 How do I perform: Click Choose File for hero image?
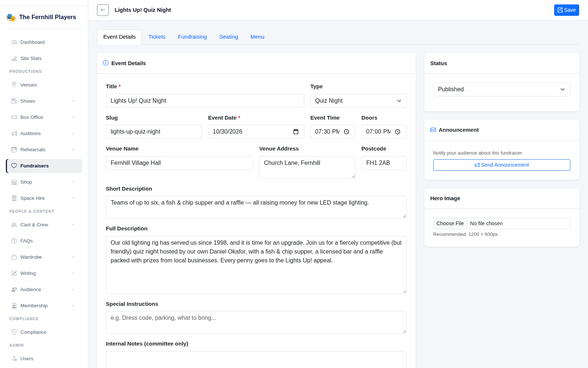(450, 223)
